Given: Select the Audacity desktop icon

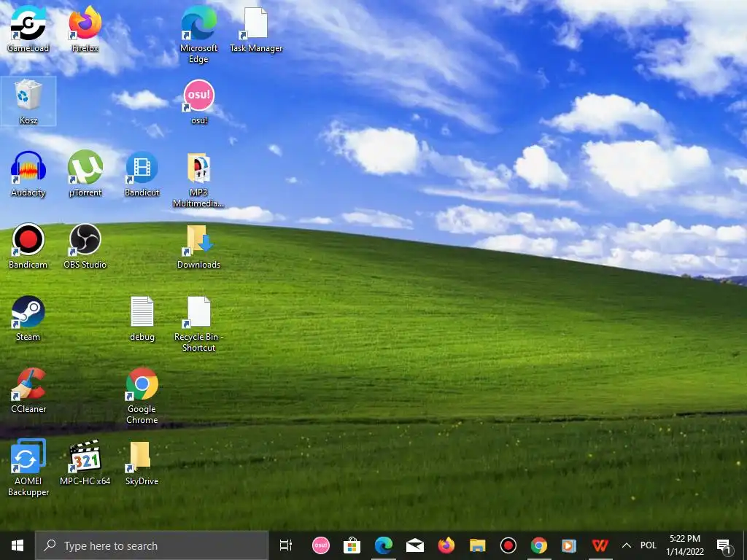Looking at the screenshot, I should [x=28, y=174].
